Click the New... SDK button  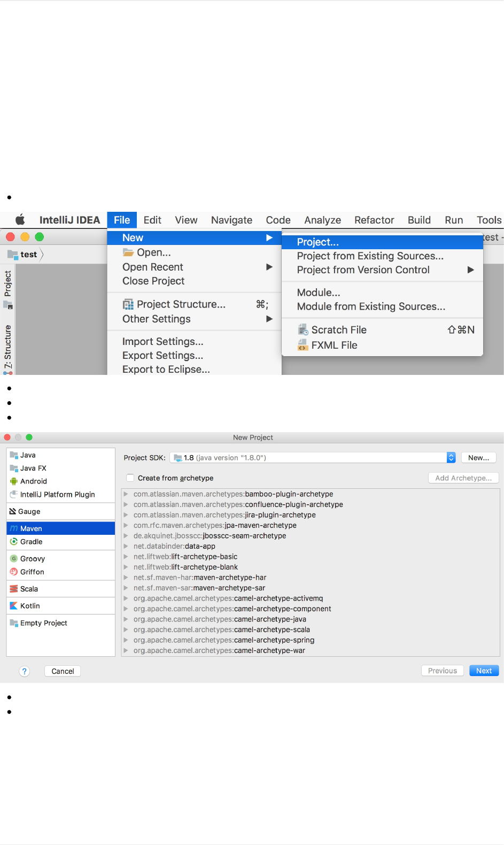478,458
